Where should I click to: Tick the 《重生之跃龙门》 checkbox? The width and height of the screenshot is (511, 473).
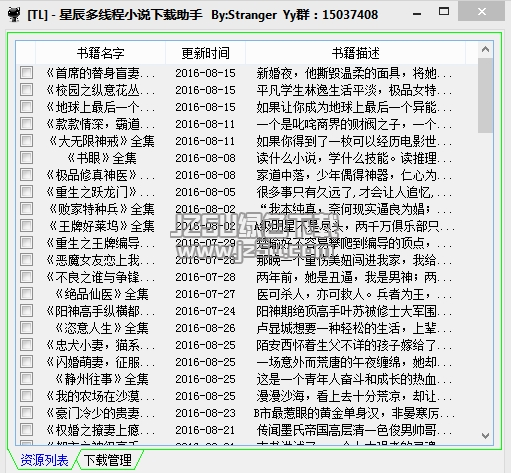(26, 192)
